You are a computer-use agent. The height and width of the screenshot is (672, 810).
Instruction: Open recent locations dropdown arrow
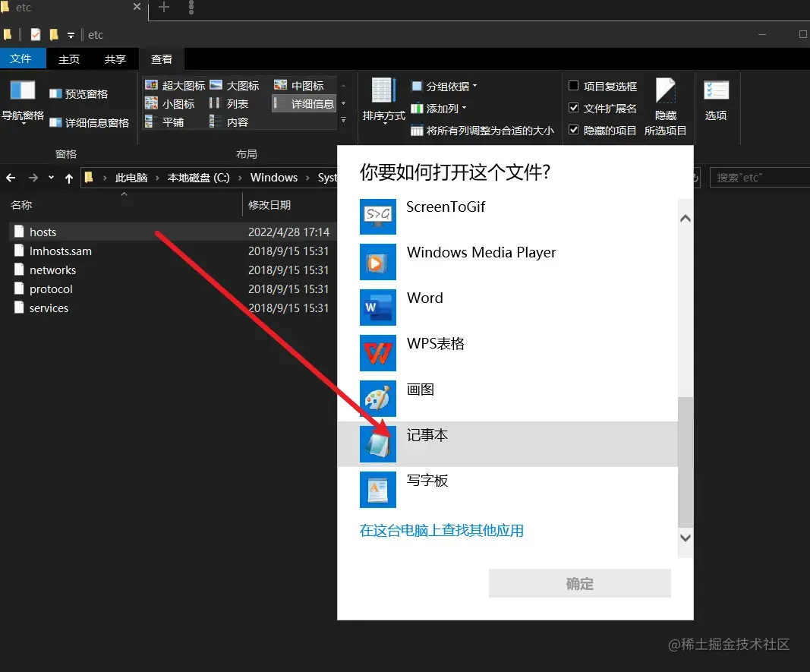point(51,178)
